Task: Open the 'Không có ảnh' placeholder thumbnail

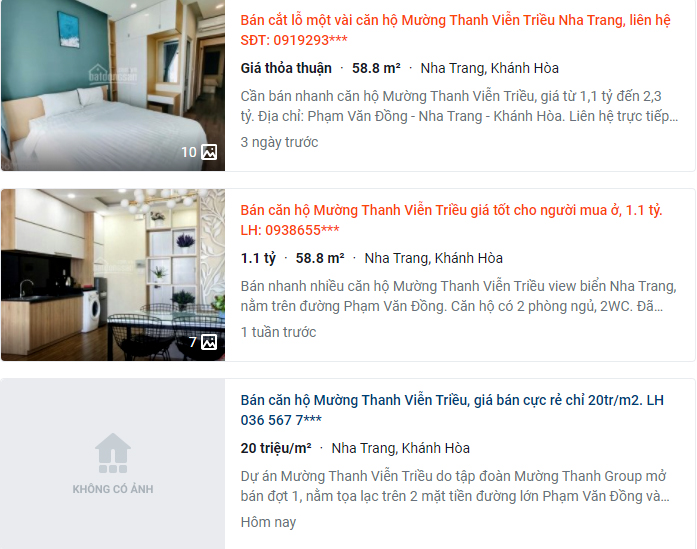Action: point(113,464)
